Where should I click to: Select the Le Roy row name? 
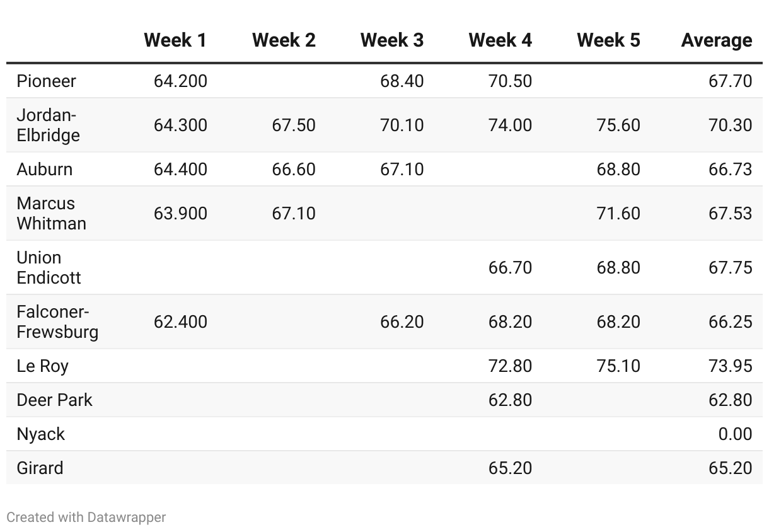pos(42,366)
